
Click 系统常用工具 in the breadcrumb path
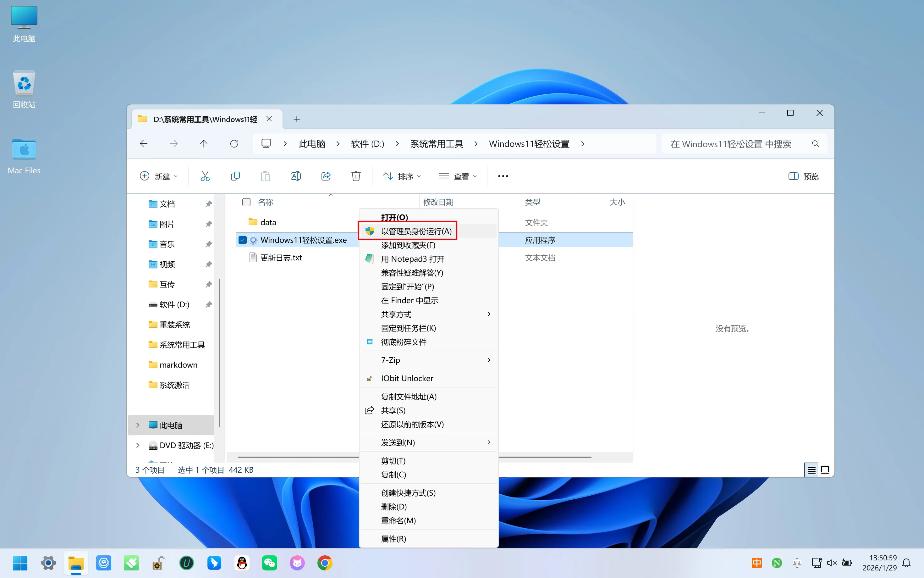[x=436, y=144]
